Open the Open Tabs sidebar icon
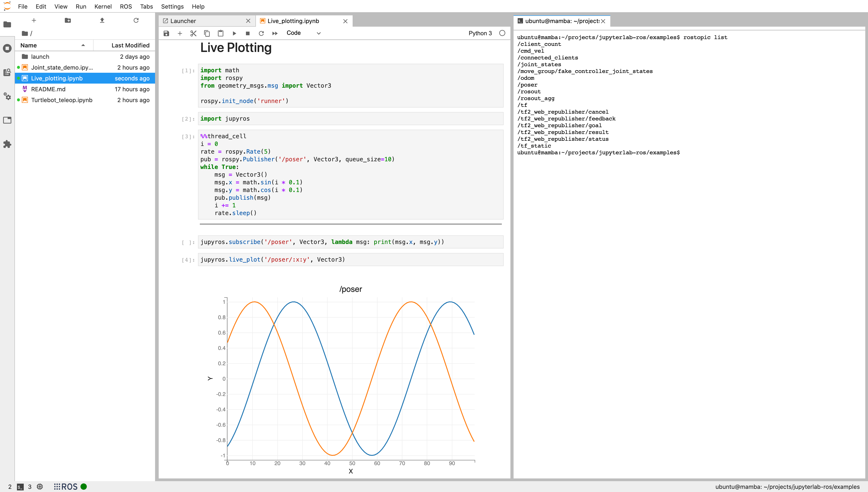 tap(7, 120)
